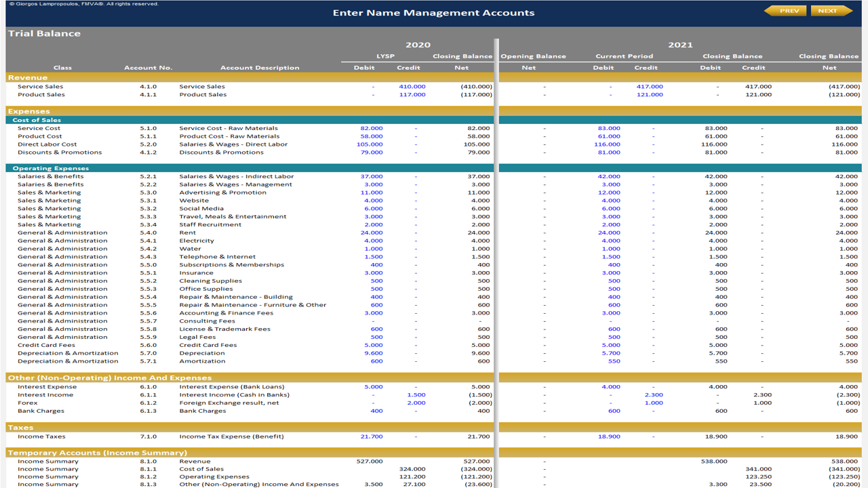Viewport: 868px width, 488px height.
Task: Select the Telephone & Internet description
Action: coord(217,257)
